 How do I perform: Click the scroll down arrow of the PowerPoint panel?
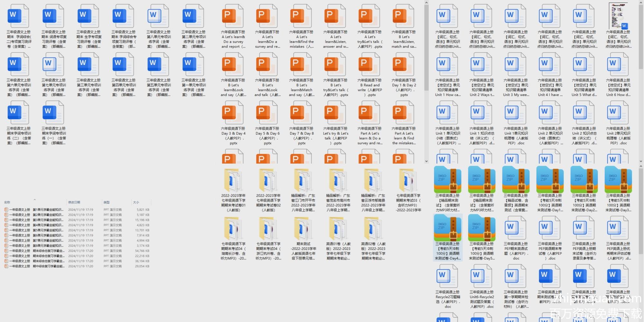click(426, 161)
